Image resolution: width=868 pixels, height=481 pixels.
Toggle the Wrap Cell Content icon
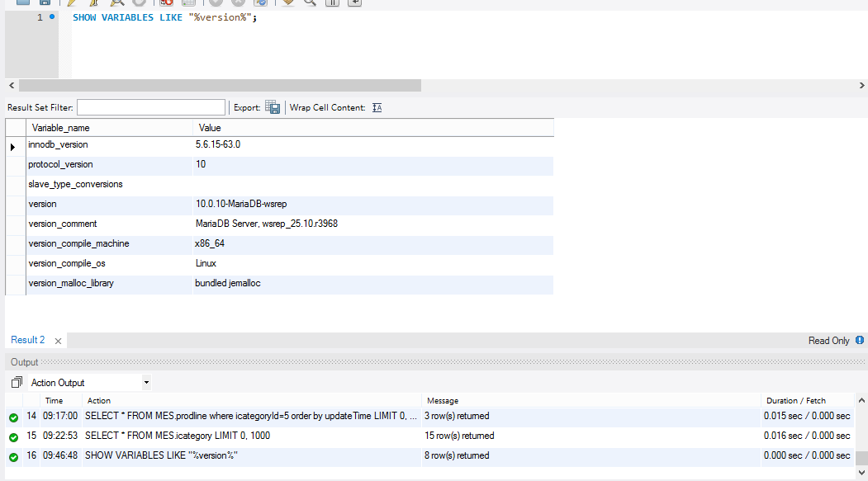[377, 107]
